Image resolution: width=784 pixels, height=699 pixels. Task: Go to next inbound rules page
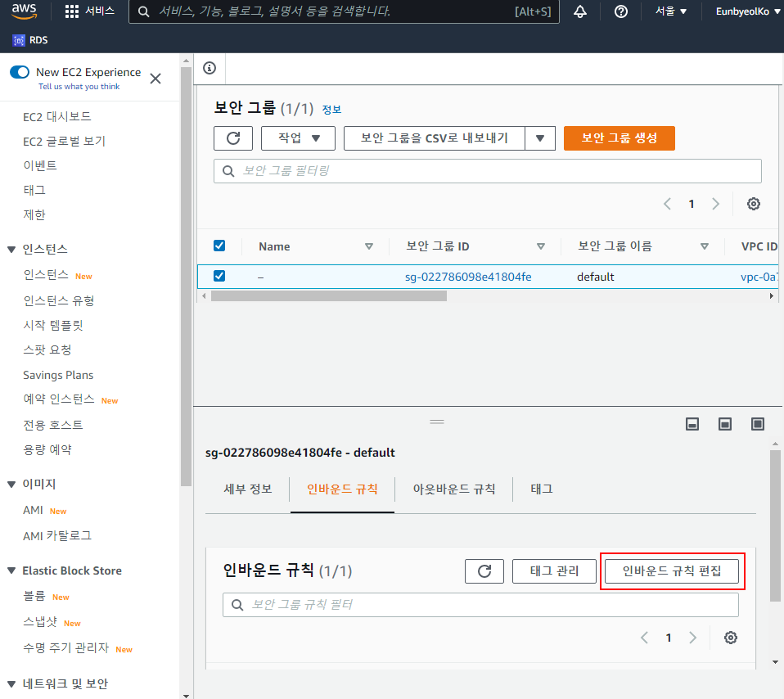tap(692, 638)
